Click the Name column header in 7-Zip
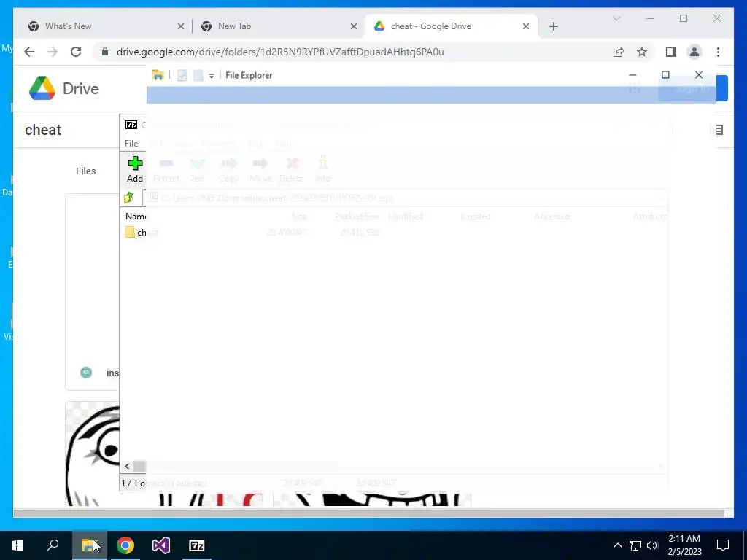This screenshot has width=747, height=560. click(135, 216)
